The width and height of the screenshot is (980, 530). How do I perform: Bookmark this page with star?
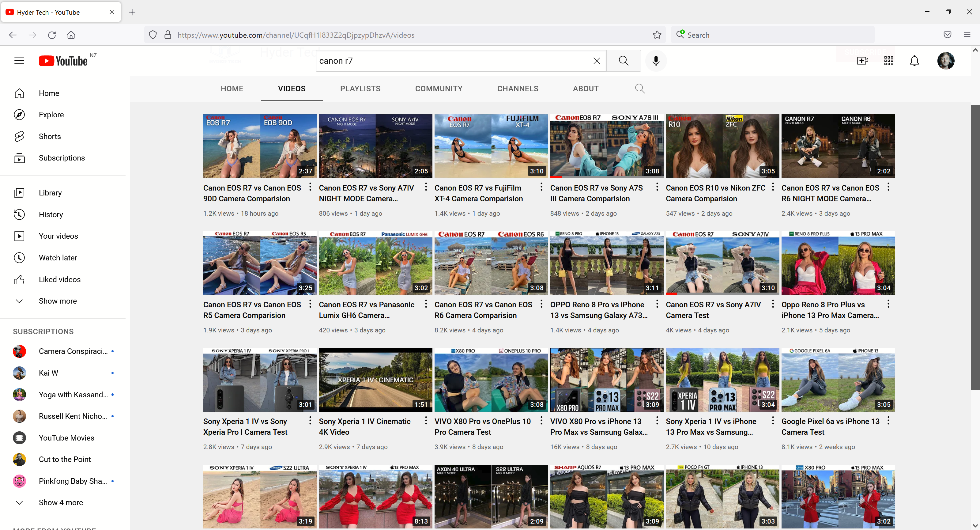tap(657, 35)
